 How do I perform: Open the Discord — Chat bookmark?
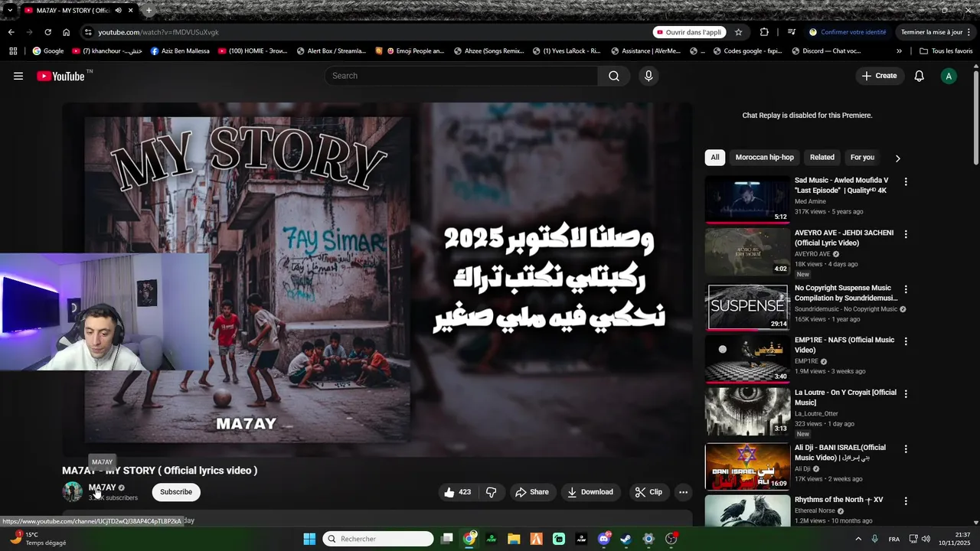(827, 51)
